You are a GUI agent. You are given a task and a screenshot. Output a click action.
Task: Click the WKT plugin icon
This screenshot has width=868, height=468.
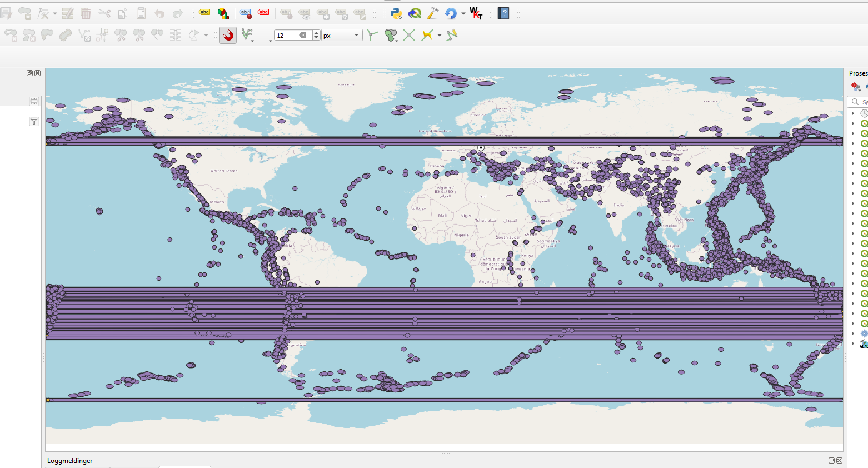point(476,13)
